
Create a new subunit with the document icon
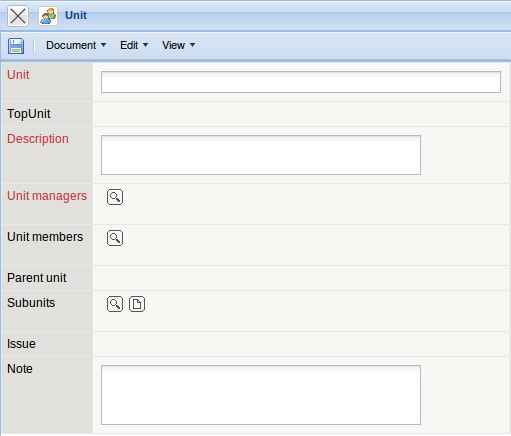(137, 304)
